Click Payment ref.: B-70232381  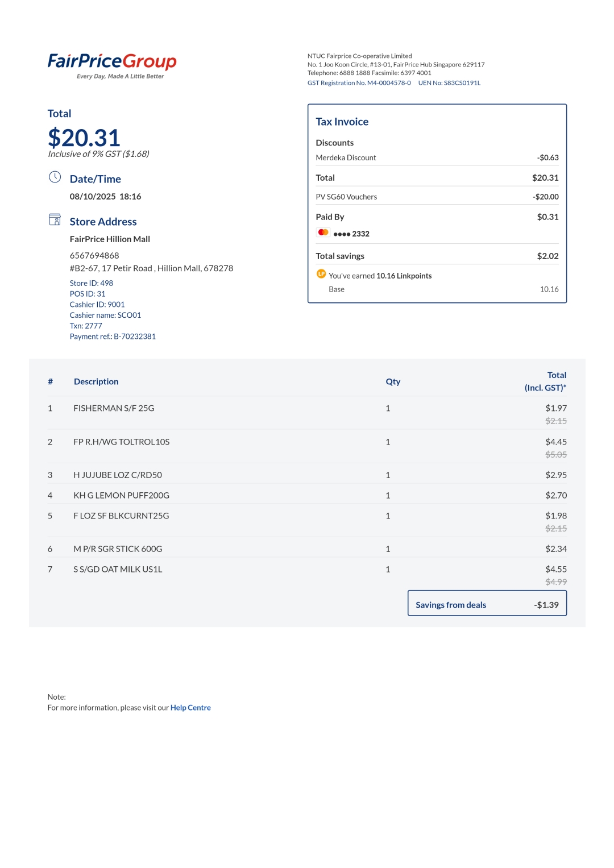coord(113,337)
